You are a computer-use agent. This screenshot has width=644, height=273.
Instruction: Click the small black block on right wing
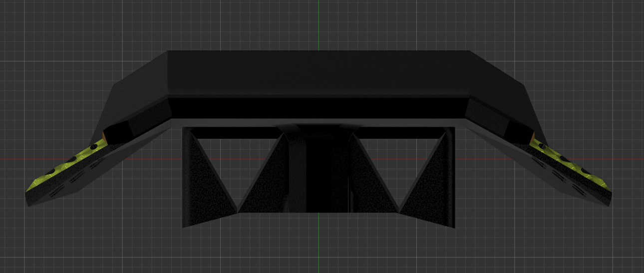pos(519,132)
